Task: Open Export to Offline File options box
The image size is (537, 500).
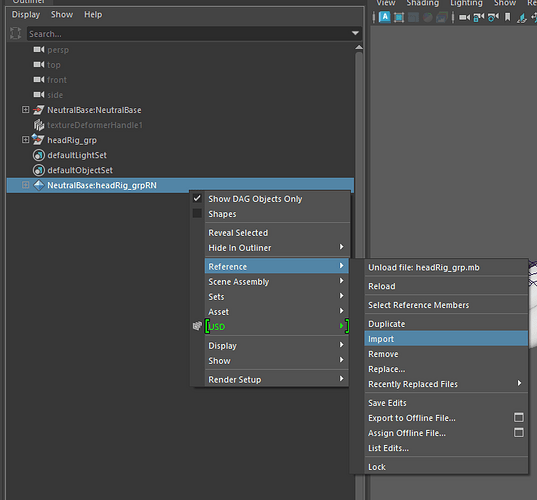Action: tap(519, 417)
